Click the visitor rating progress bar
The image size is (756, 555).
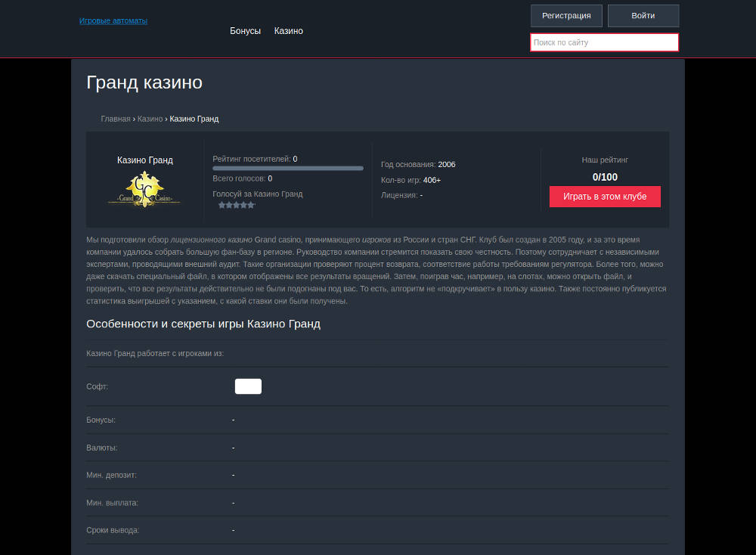click(288, 169)
